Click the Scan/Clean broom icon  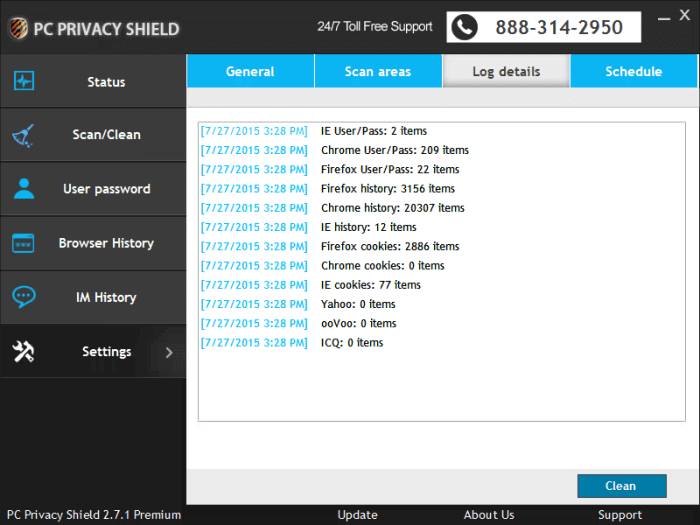pos(23,136)
